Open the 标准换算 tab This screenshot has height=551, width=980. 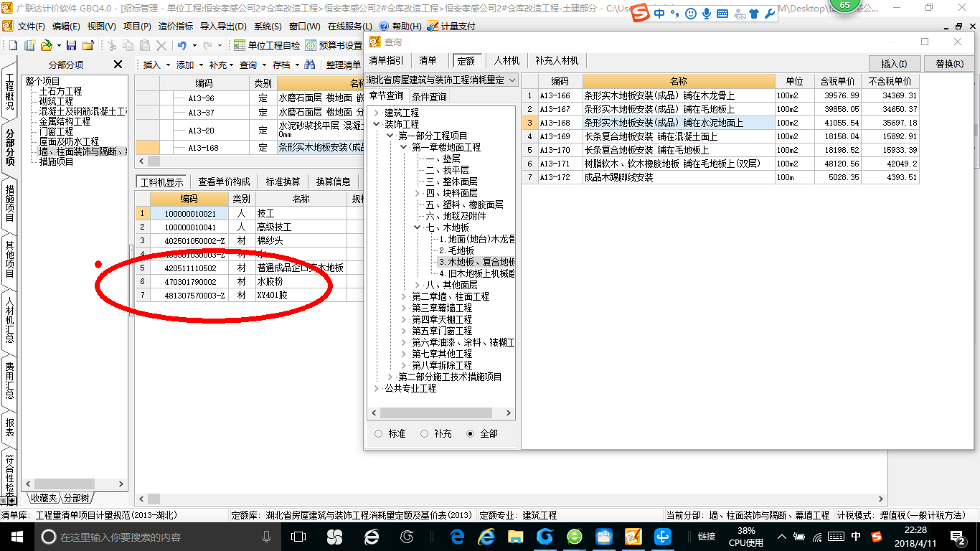283,182
